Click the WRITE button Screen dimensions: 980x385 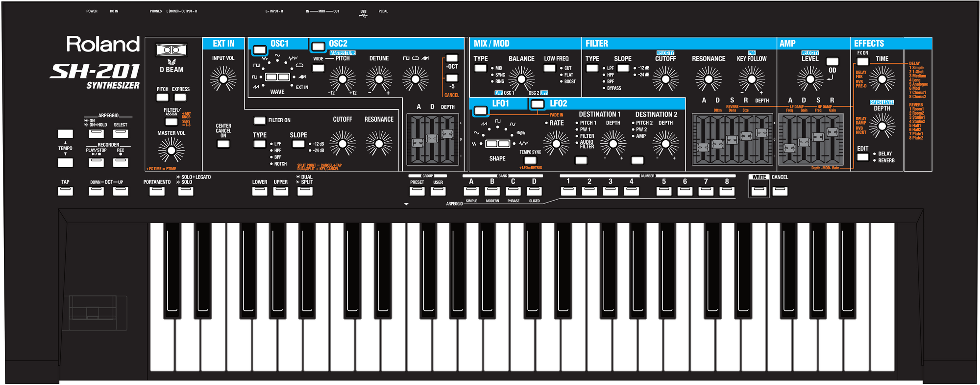click(759, 191)
